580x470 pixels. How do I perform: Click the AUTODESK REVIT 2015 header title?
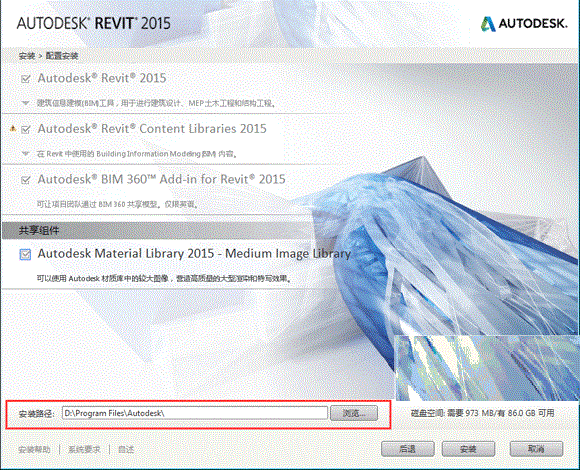coord(94,23)
